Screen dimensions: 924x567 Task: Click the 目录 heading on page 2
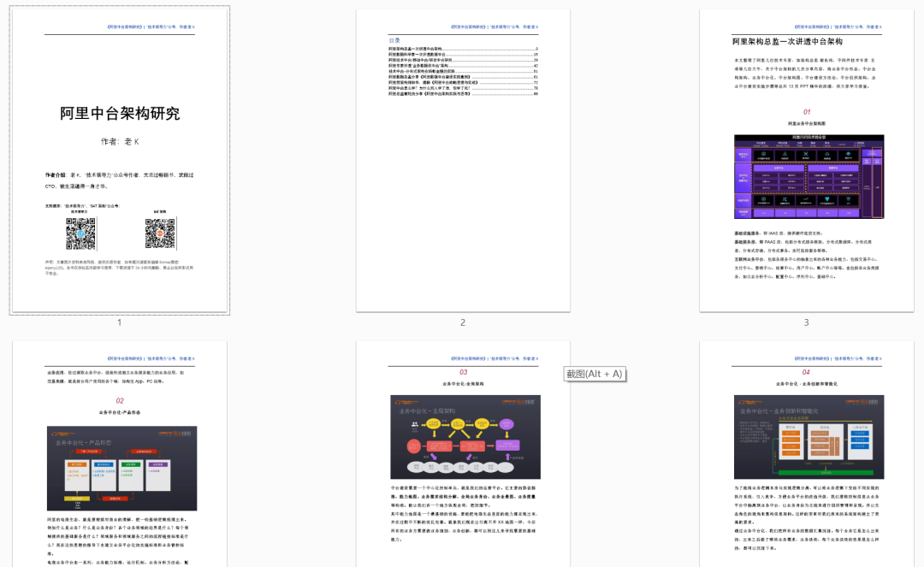tap(394, 41)
